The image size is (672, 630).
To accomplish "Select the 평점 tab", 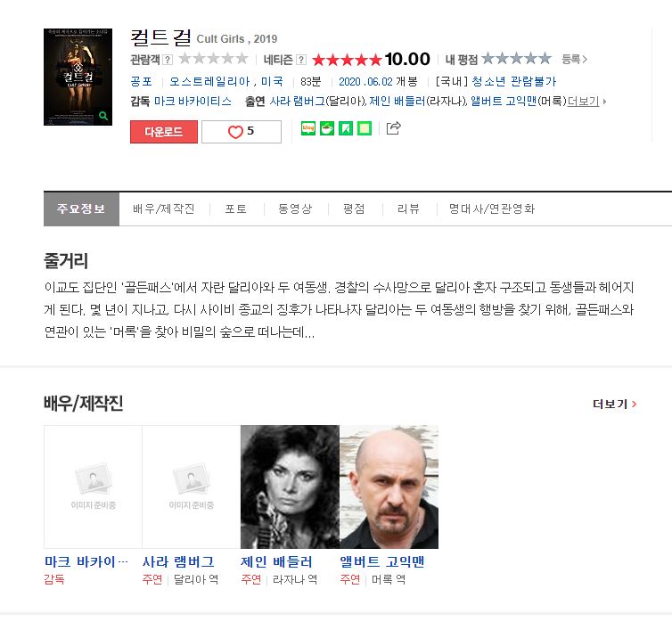I will [x=354, y=209].
